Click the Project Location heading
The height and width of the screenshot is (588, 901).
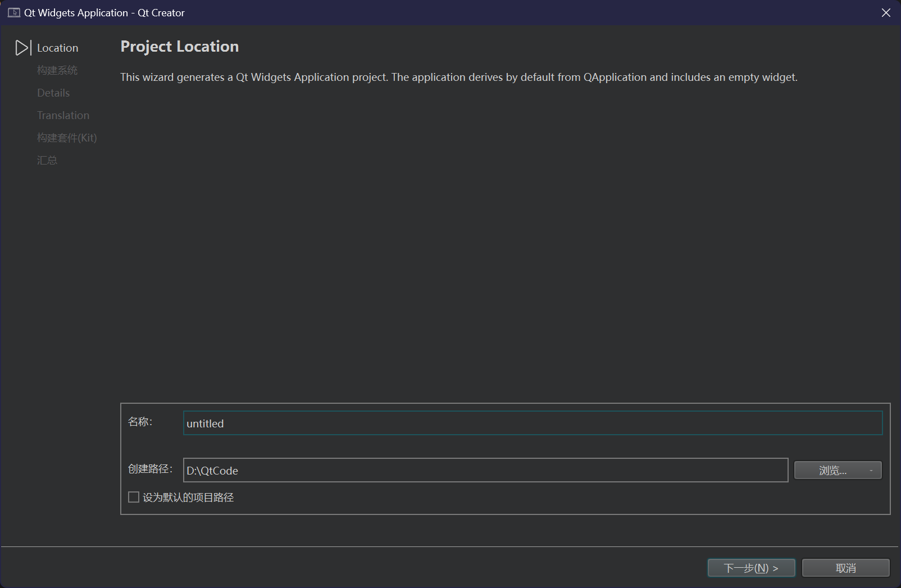tap(179, 46)
